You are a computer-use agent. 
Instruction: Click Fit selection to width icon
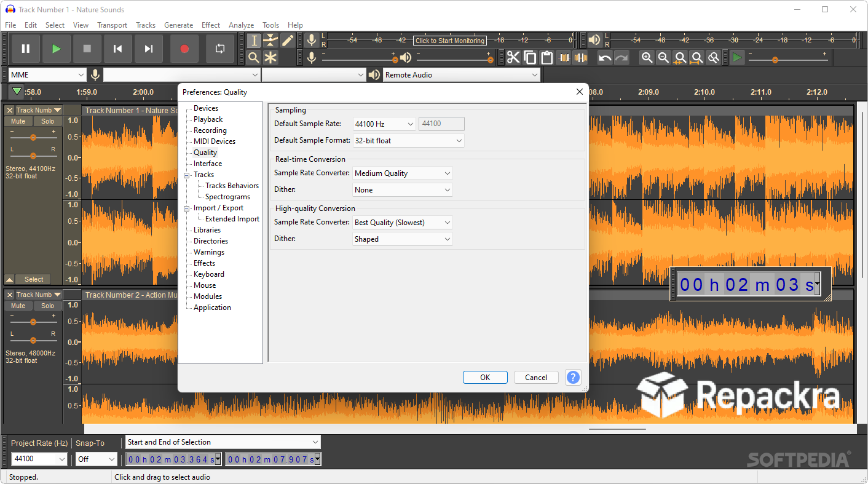pyautogui.click(x=680, y=58)
